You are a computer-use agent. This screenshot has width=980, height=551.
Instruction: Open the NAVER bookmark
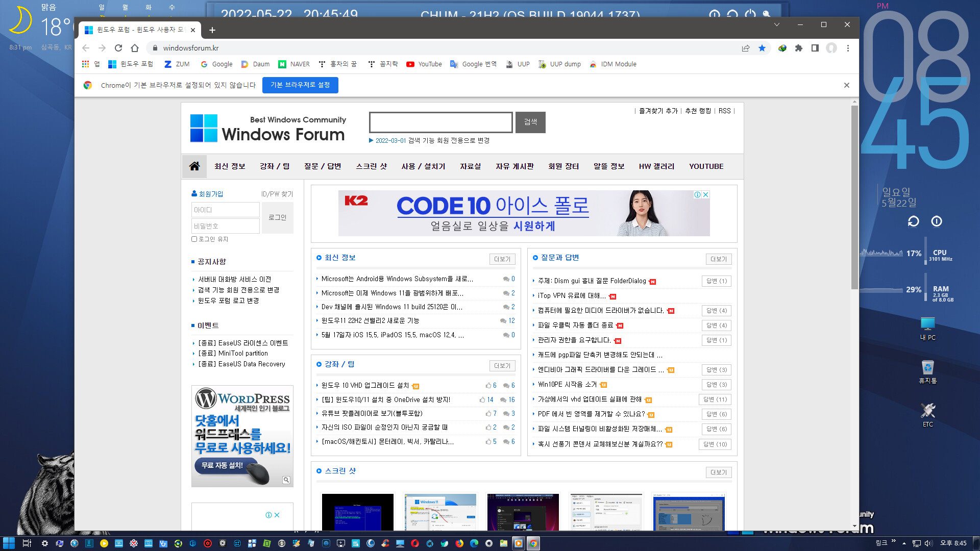click(294, 64)
